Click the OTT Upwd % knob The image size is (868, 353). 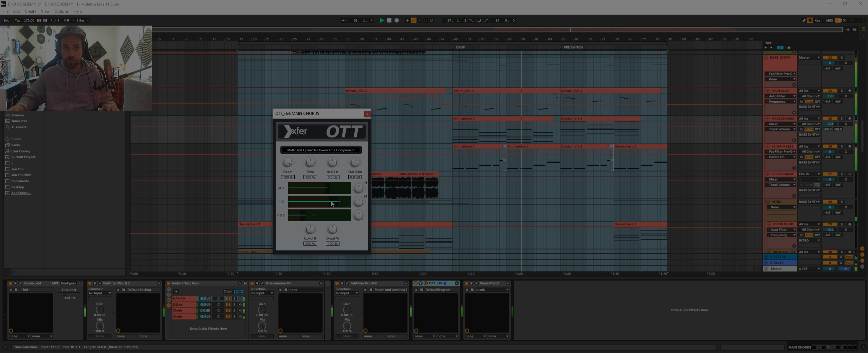tap(310, 229)
